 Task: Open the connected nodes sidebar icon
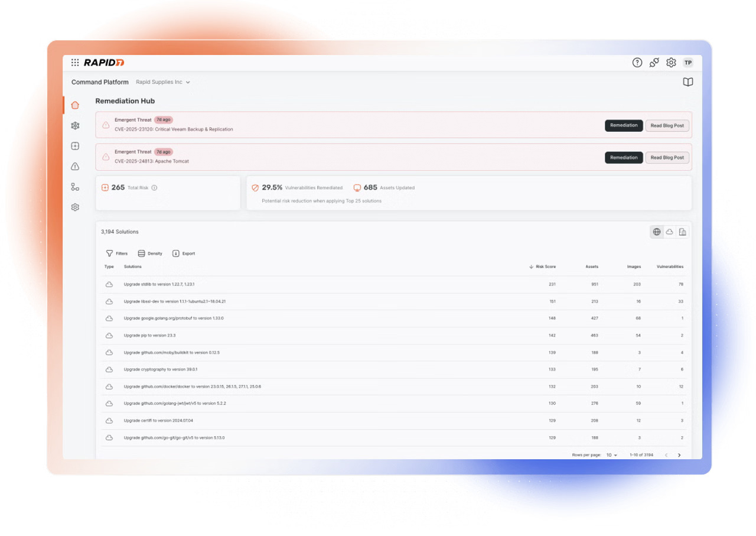click(75, 187)
